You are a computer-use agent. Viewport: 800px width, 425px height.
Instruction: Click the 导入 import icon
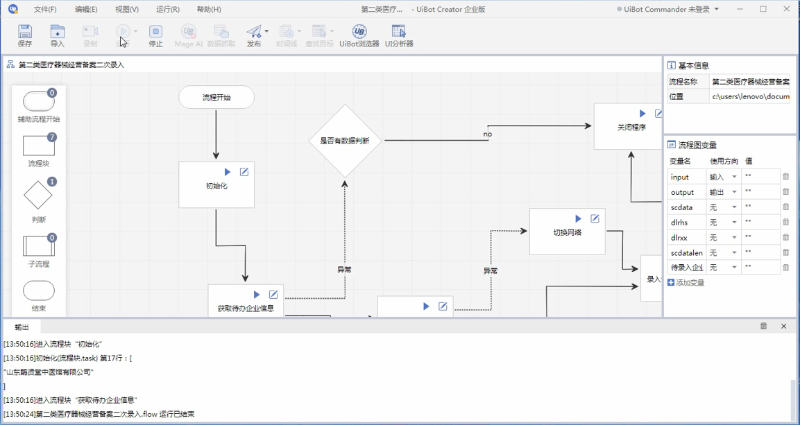[58, 32]
